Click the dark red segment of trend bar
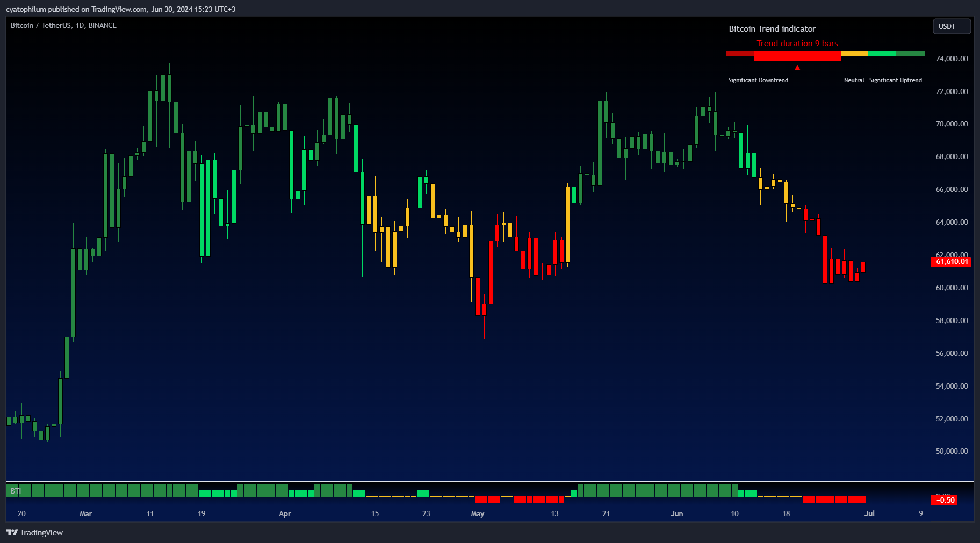 click(740, 54)
